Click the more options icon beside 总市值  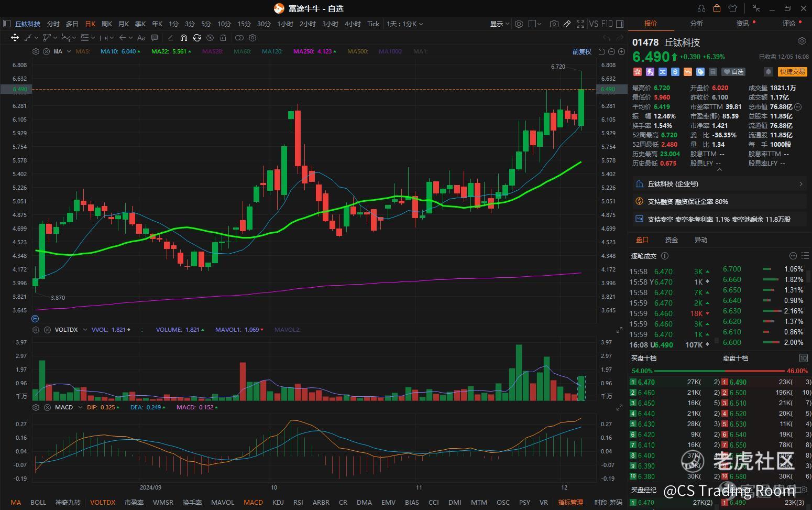(798, 106)
